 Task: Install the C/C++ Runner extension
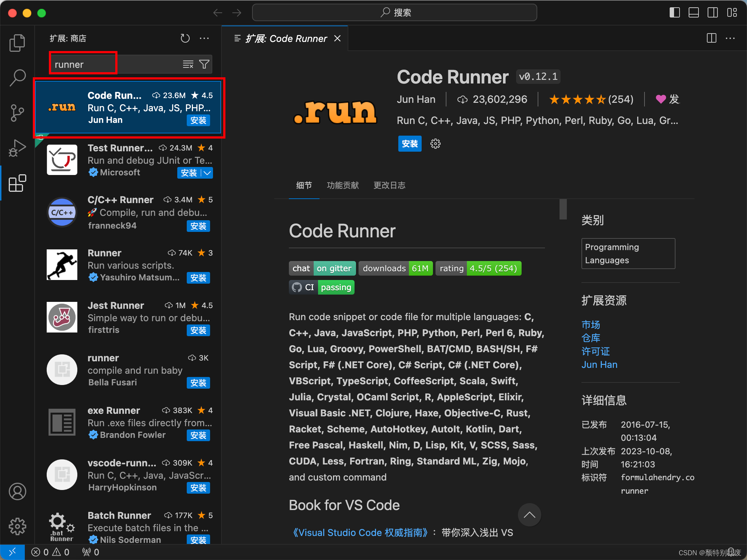coord(198,226)
